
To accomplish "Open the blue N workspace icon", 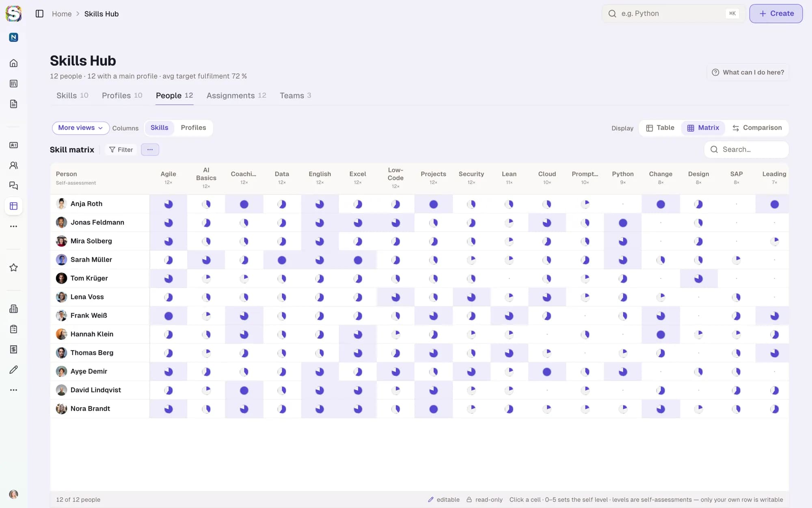I will tap(13, 37).
